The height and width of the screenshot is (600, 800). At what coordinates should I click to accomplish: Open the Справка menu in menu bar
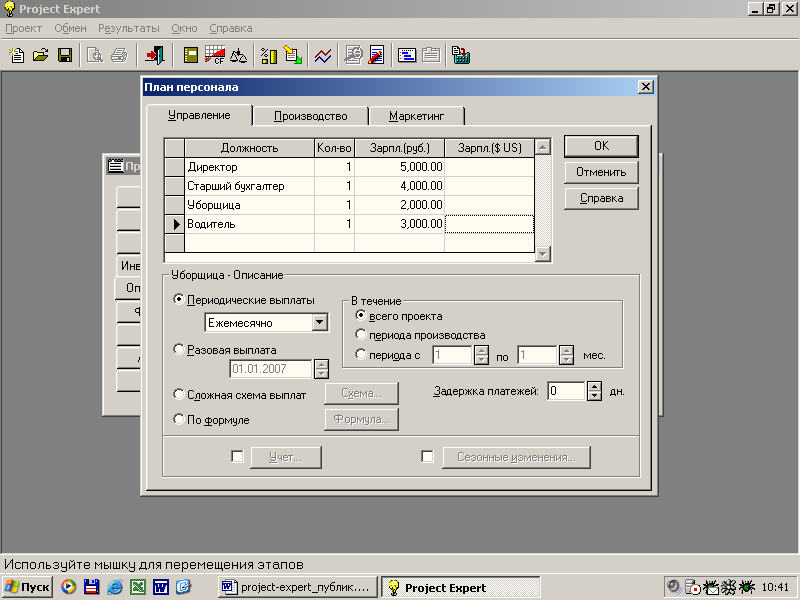(231, 29)
